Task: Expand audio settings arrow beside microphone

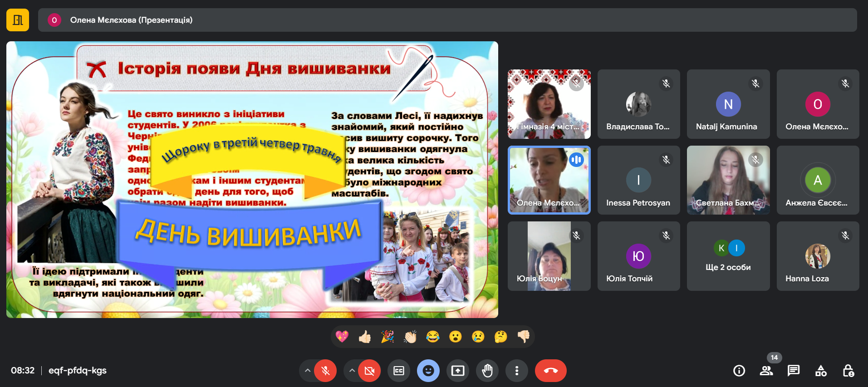Action: (x=308, y=371)
